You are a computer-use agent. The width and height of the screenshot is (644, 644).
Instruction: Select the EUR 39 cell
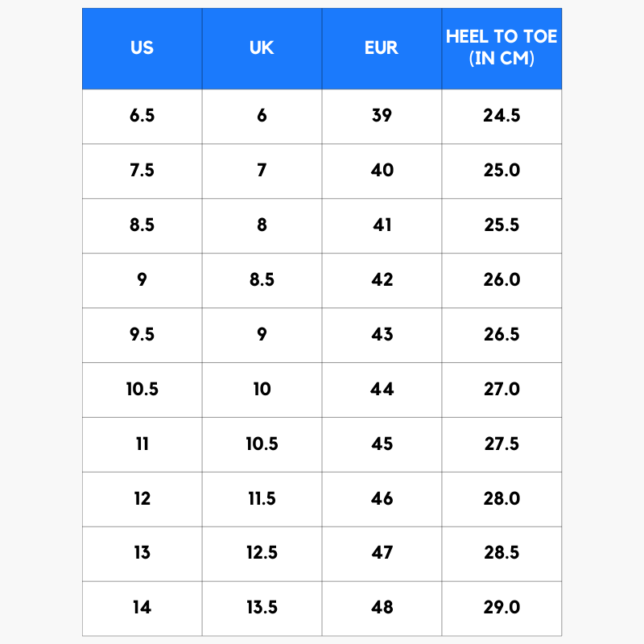point(382,116)
